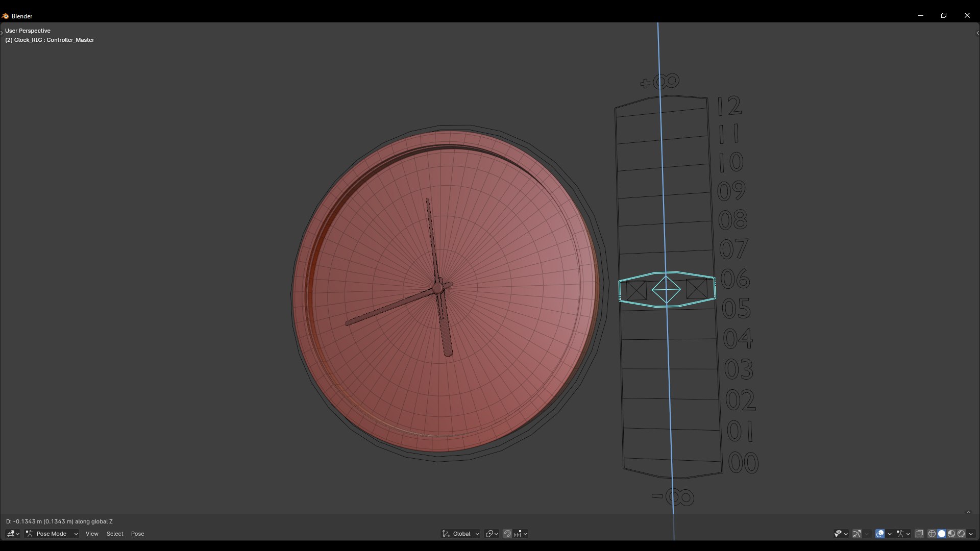Click the Blender logo in title bar
Image resolution: width=980 pixels, height=551 pixels.
(5, 16)
